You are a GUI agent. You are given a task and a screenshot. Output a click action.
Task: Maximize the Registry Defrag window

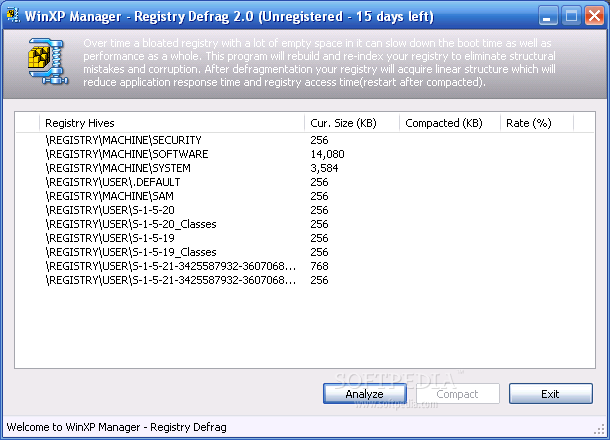571,16
